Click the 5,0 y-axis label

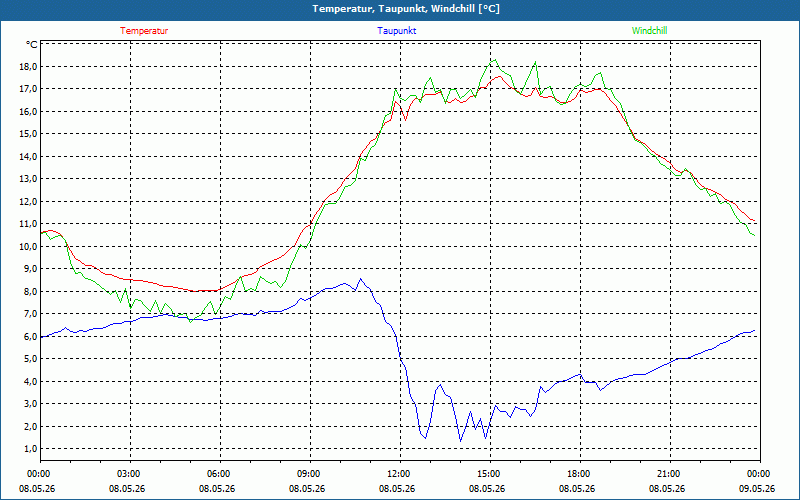[x=31, y=359]
